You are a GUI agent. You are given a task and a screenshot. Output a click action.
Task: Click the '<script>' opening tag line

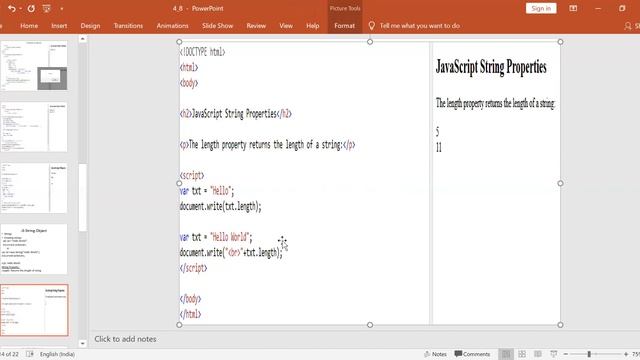point(192,176)
